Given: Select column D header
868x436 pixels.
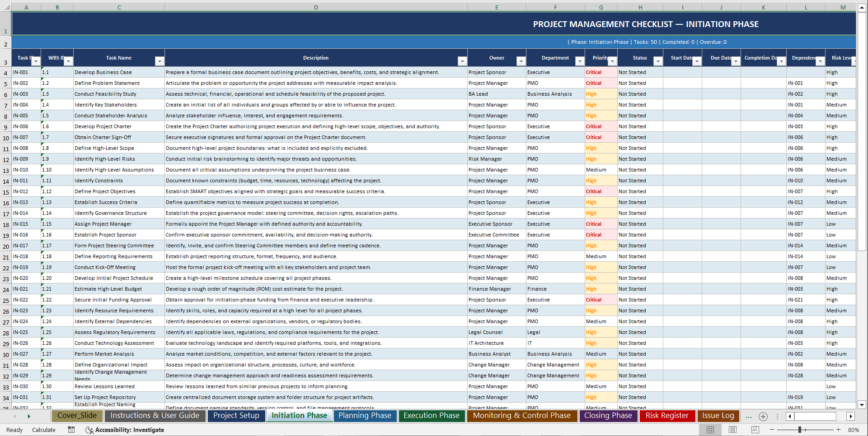Looking at the screenshot, I should 316,7.
